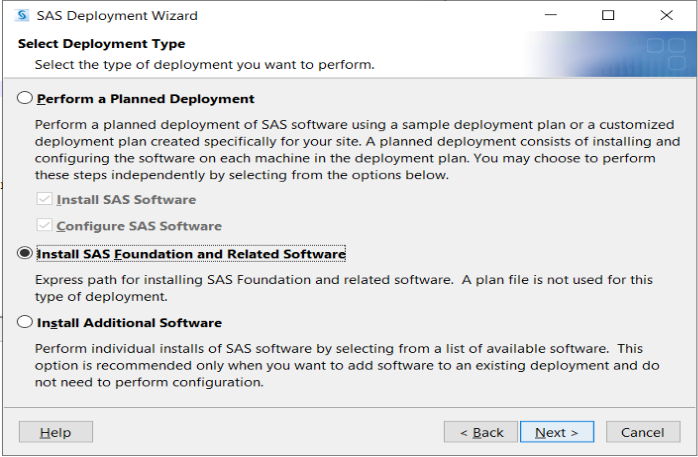698x457 pixels.
Task: Click the 'Configure SAS Software' label text
Action: (x=139, y=226)
